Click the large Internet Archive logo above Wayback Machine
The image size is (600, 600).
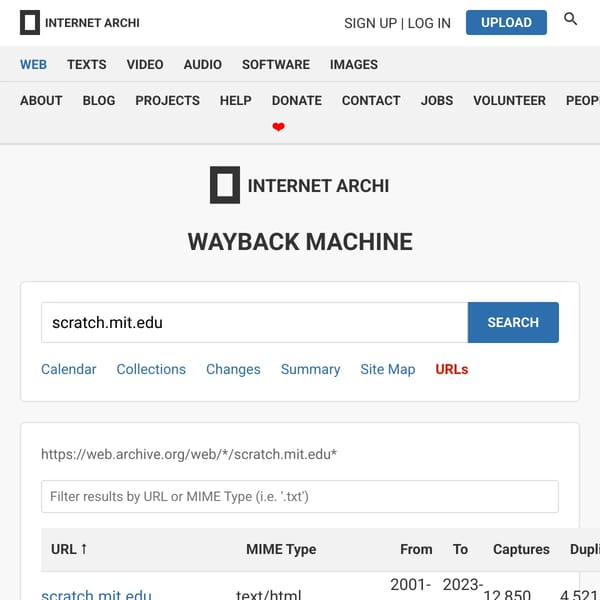pyautogui.click(x=300, y=185)
